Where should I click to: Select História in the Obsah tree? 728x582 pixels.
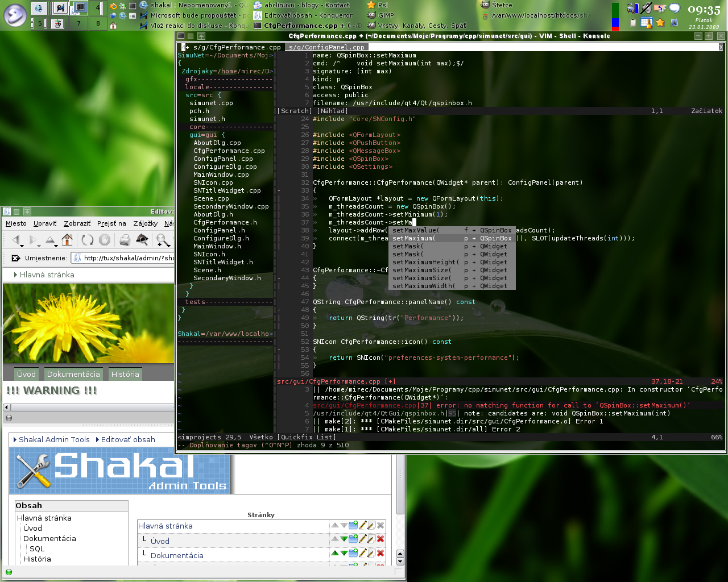pos(37,559)
